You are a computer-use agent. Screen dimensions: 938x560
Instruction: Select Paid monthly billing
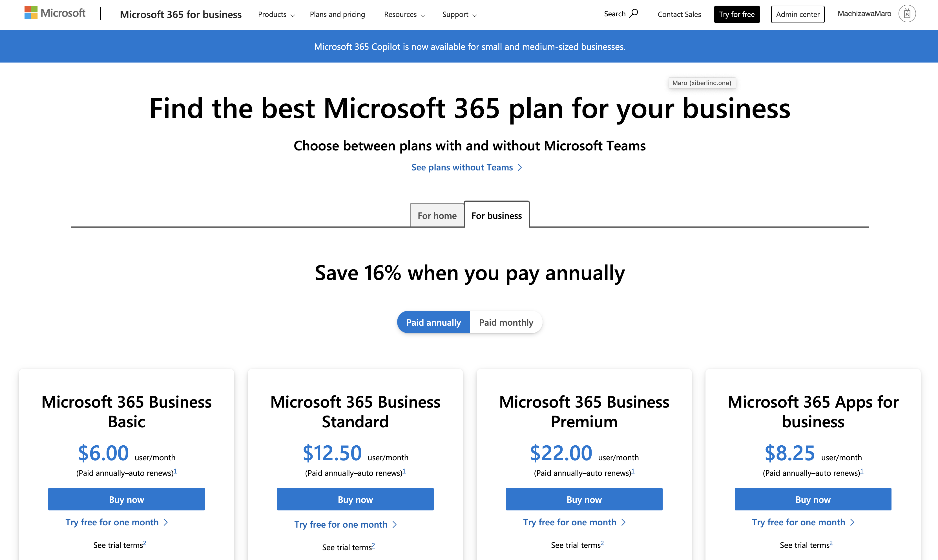click(x=506, y=322)
